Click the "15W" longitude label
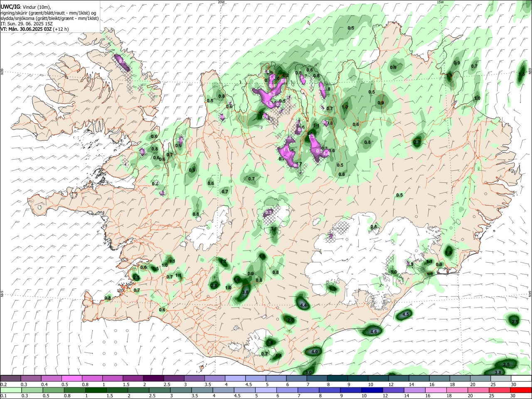This screenshot has width=532, height=399. tap(440, 2)
